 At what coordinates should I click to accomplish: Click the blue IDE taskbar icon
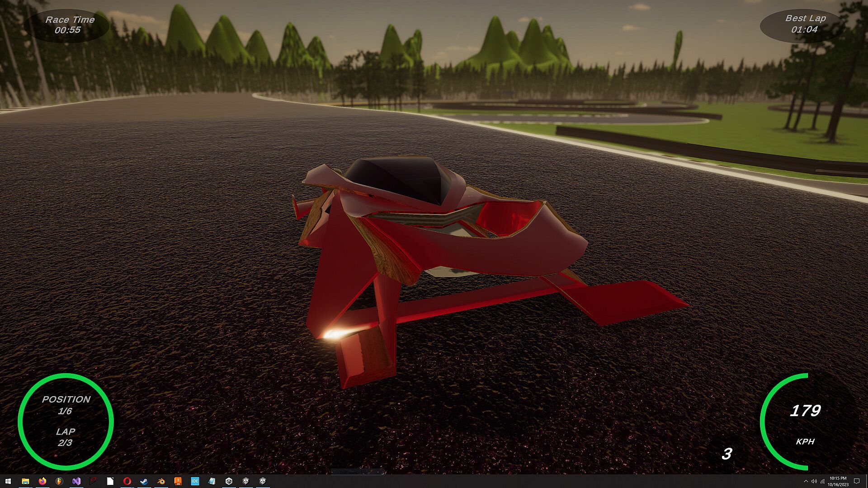pyautogui.click(x=195, y=481)
